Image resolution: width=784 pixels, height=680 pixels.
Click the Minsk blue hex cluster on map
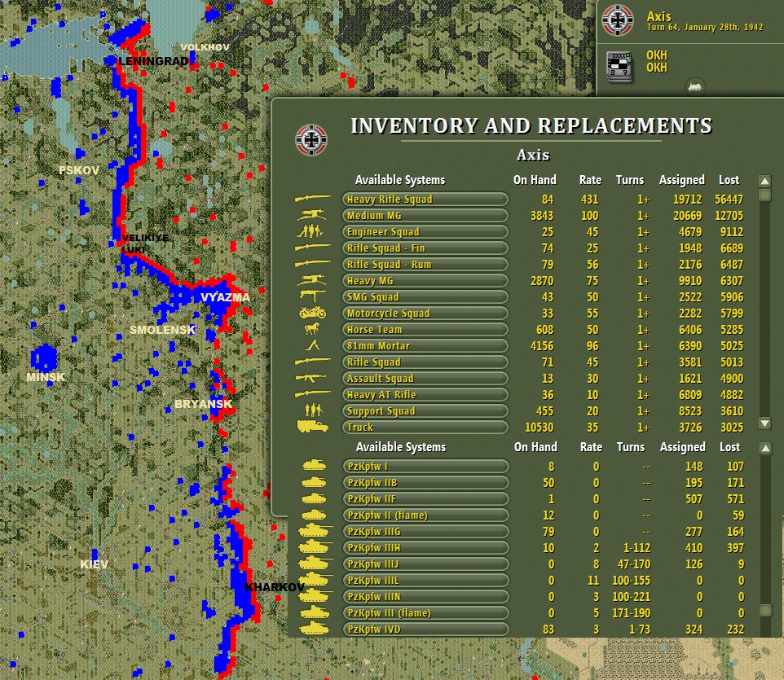[x=44, y=358]
